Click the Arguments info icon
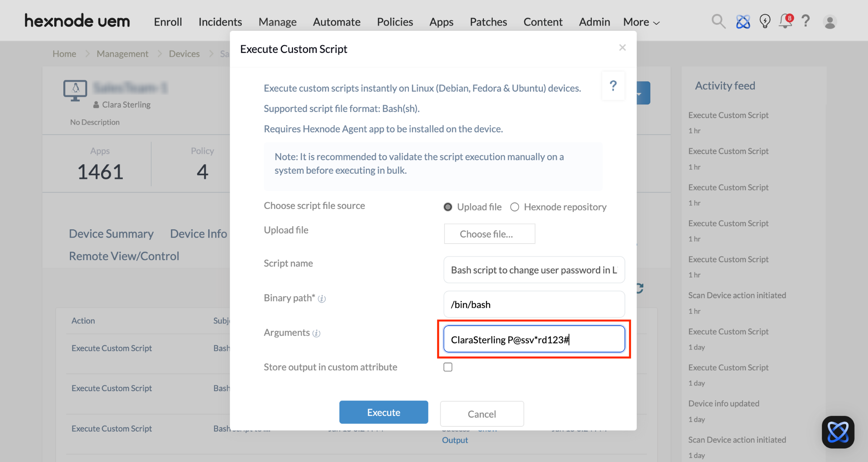Screen dimensions: 868x462 pos(316,333)
